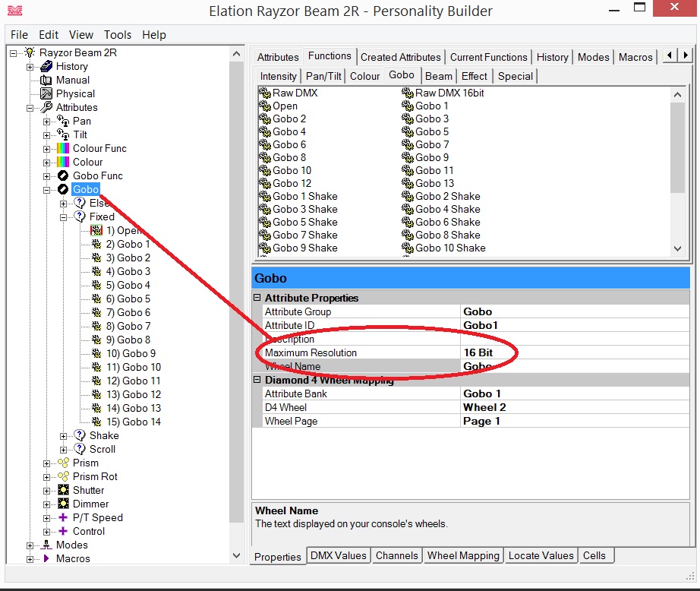Viewport: 700px width, 591px height.
Task: Open the Locate Values bottom tab
Action: (541, 556)
